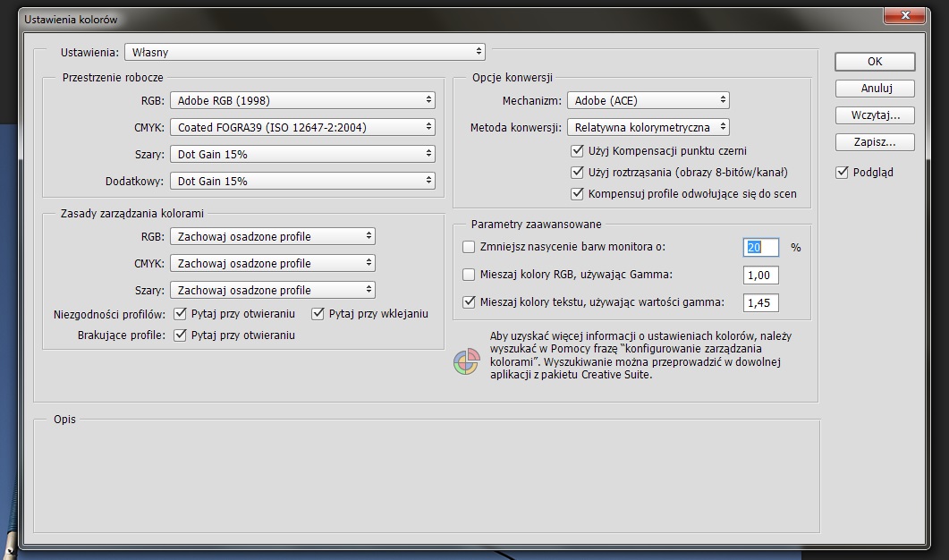The width and height of the screenshot is (949, 560).
Task: Click the color wheel help icon
Action: click(466, 362)
